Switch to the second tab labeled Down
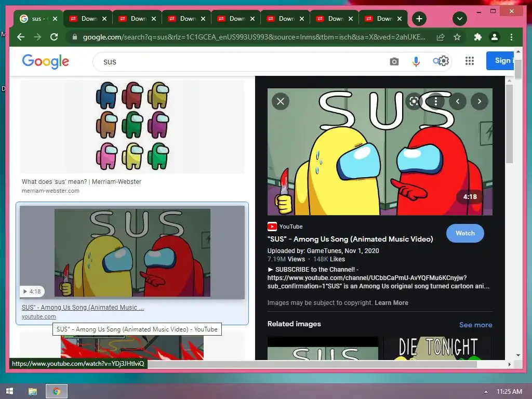Image resolution: width=532 pixels, height=399 pixels. click(x=89, y=19)
